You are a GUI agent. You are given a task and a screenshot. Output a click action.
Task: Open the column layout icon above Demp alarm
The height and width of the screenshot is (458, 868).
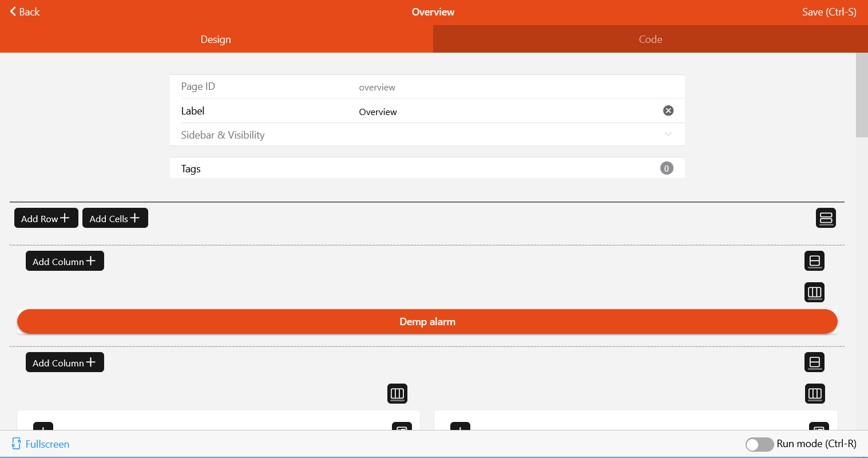tap(814, 292)
